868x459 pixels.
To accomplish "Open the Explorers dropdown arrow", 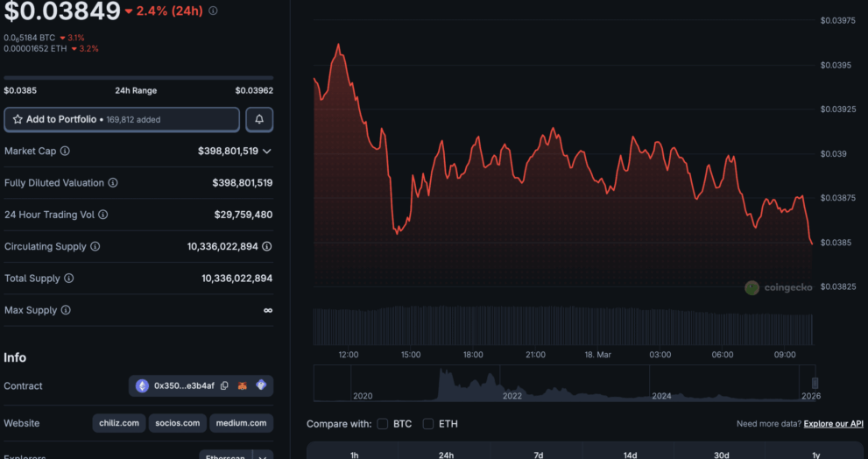I will click(x=262, y=455).
